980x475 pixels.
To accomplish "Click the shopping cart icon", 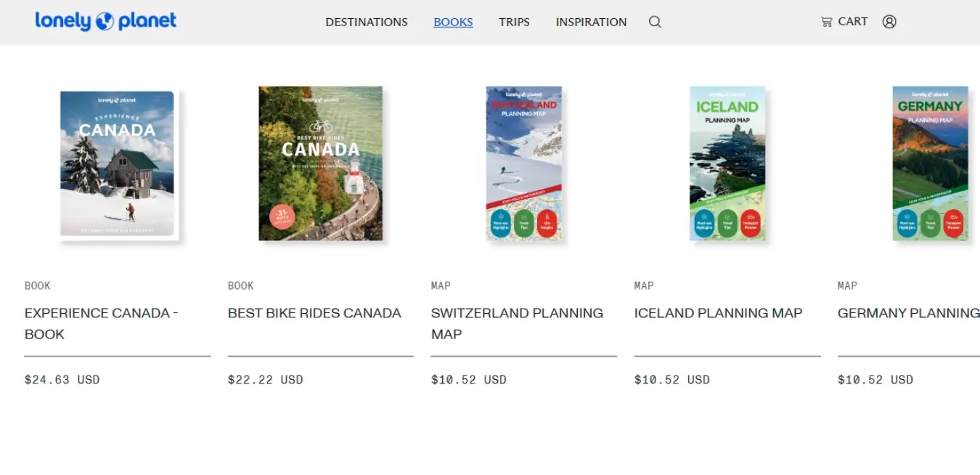I will click(x=826, y=22).
